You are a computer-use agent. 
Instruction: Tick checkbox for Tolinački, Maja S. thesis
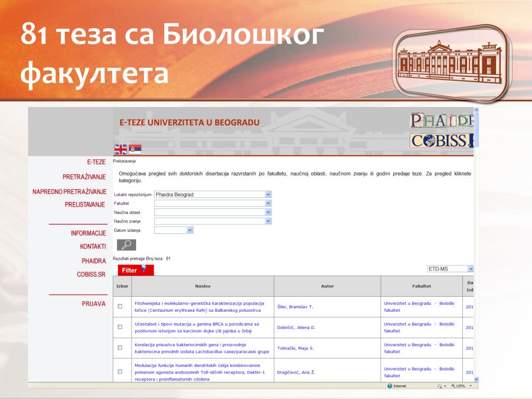120,348
